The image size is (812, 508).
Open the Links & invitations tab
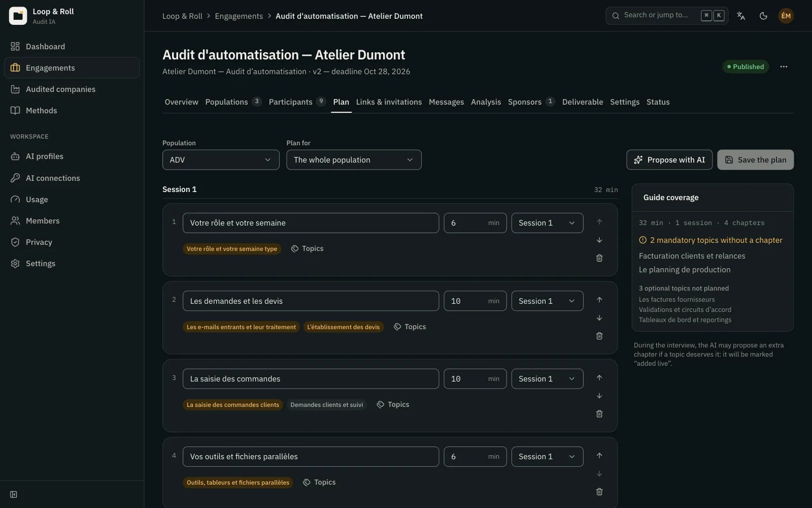(389, 102)
